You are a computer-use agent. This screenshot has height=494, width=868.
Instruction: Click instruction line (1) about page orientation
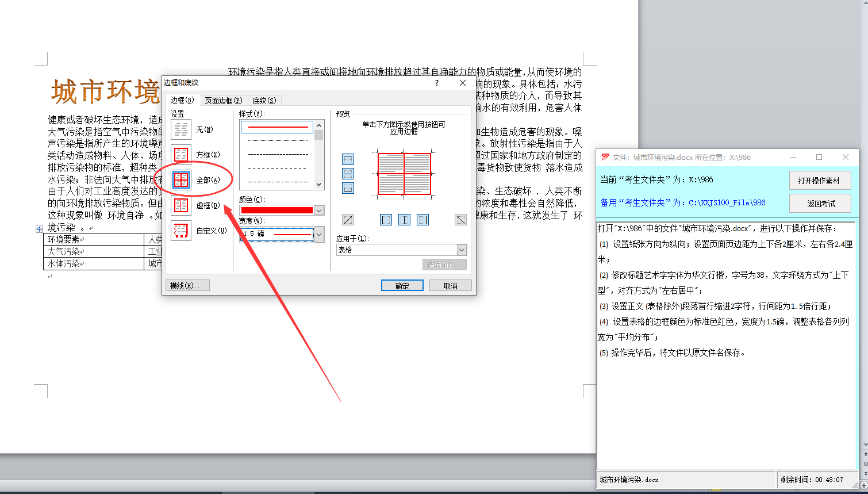point(725,251)
